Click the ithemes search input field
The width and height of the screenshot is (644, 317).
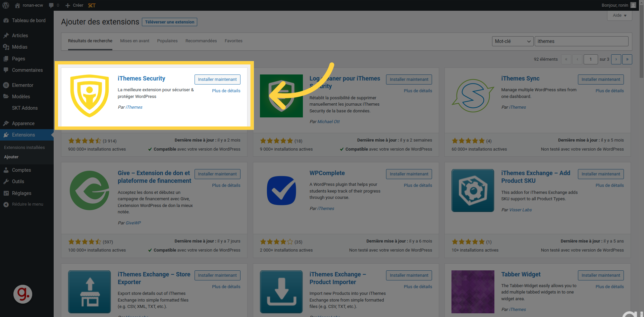tap(582, 41)
